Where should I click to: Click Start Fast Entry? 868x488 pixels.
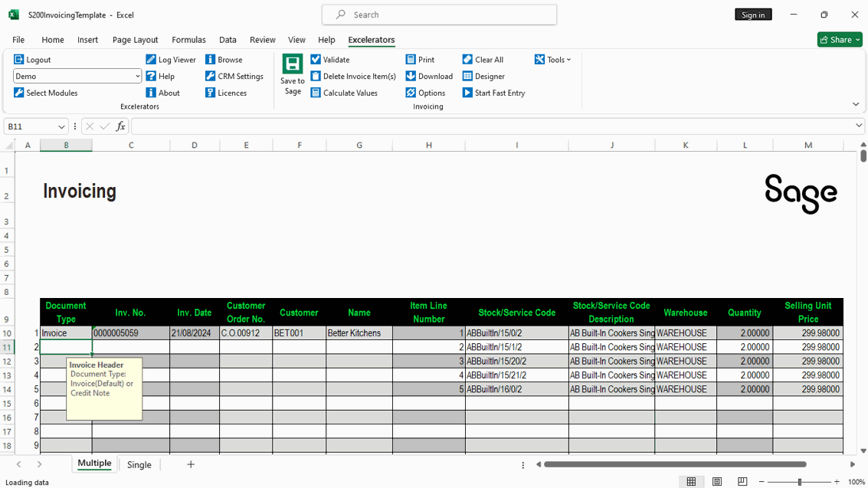click(494, 93)
